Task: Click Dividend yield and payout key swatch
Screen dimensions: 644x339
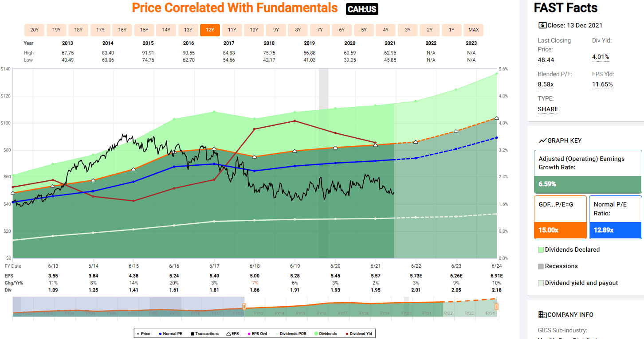Action: [541, 283]
